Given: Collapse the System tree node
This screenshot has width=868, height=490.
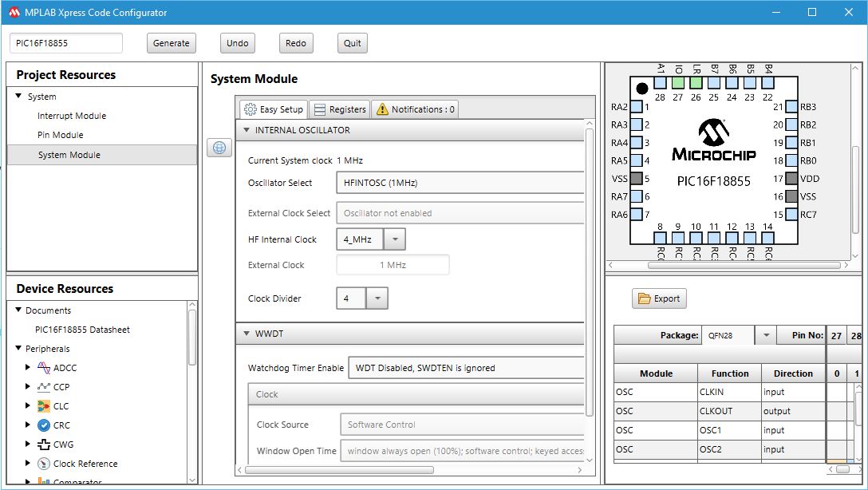Looking at the screenshot, I should [x=18, y=96].
